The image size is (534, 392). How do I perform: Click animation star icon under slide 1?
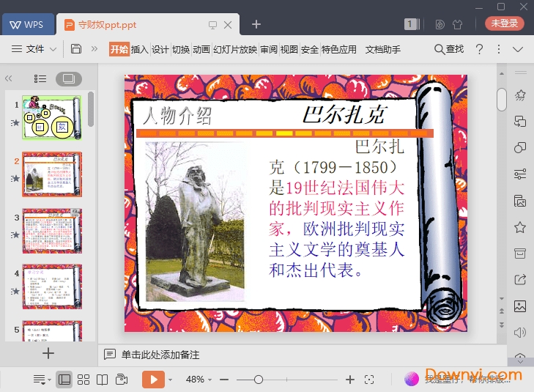[15, 122]
